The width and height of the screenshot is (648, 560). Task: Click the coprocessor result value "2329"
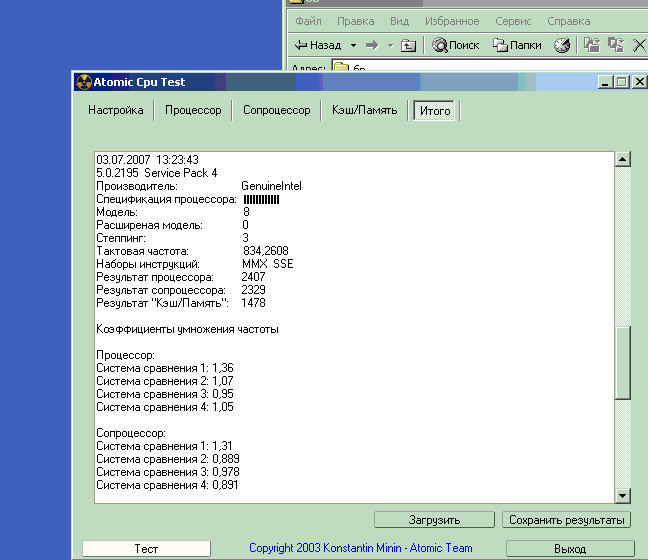point(253,290)
